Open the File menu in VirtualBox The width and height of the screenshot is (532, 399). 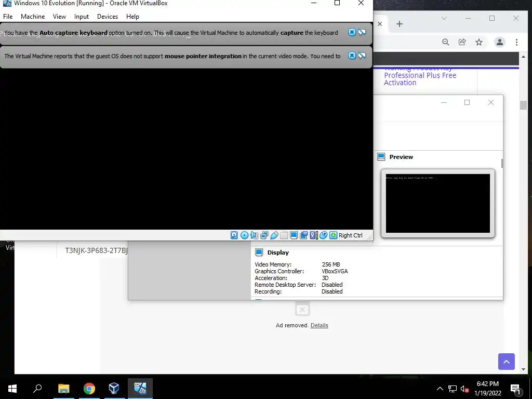click(8, 17)
